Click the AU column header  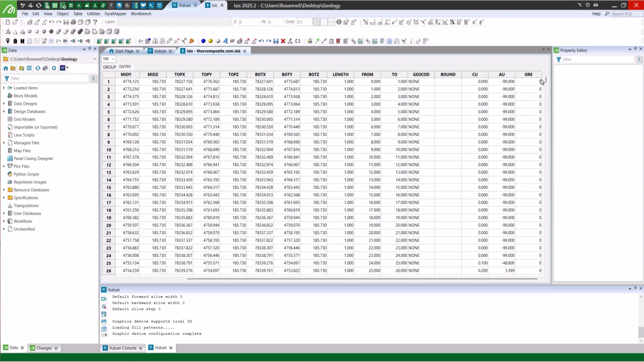pos(501,74)
